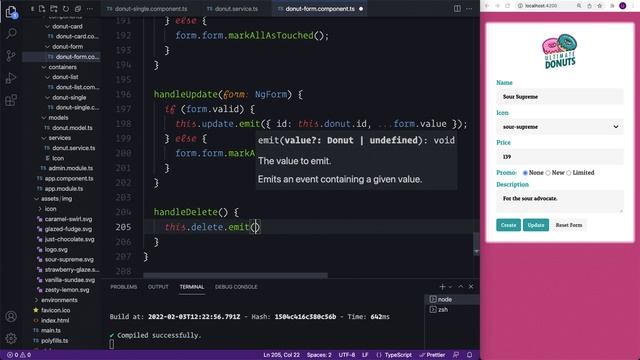Open the browser profile avatar
Image resolution: width=640 pixels, height=360 pixels.
coord(622,6)
